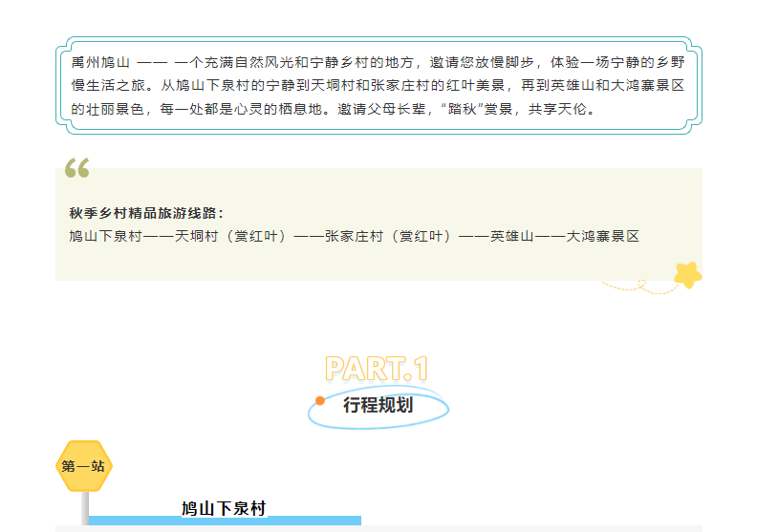Click 张家庄村（赏红叶）in the route line
The height and width of the screenshot is (532, 778).
(388, 236)
